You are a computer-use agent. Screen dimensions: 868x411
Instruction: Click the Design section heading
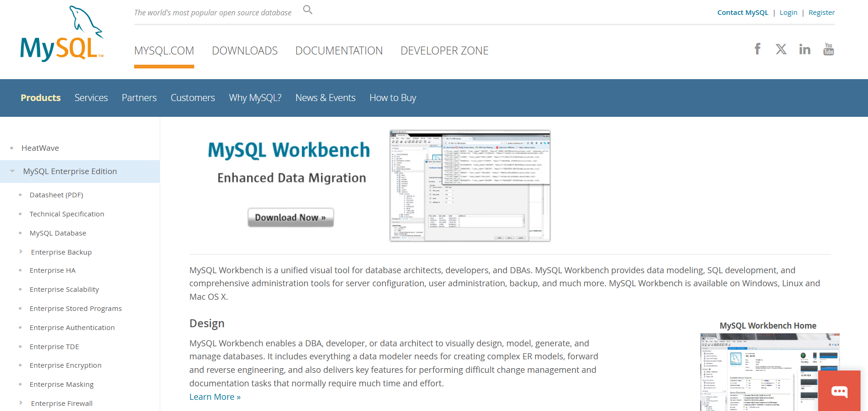click(207, 323)
